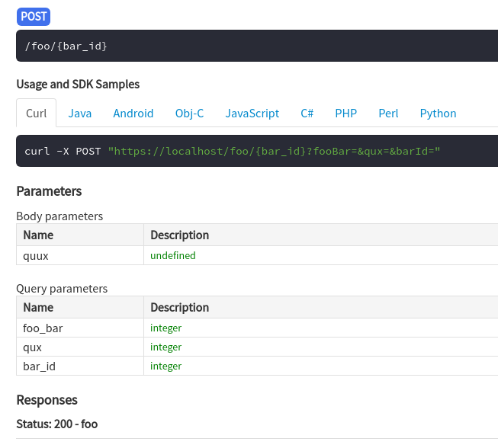Click the undefined description of quux

pos(173,256)
